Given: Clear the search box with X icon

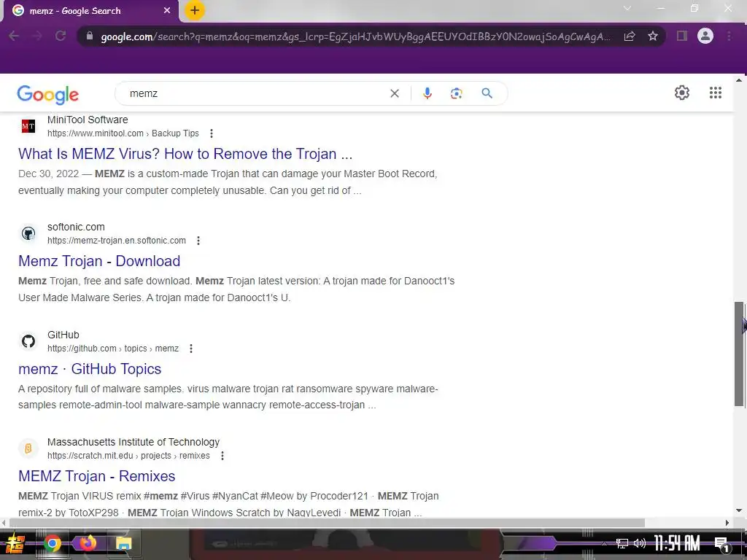Looking at the screenshot, I should (x=395, y=93).
